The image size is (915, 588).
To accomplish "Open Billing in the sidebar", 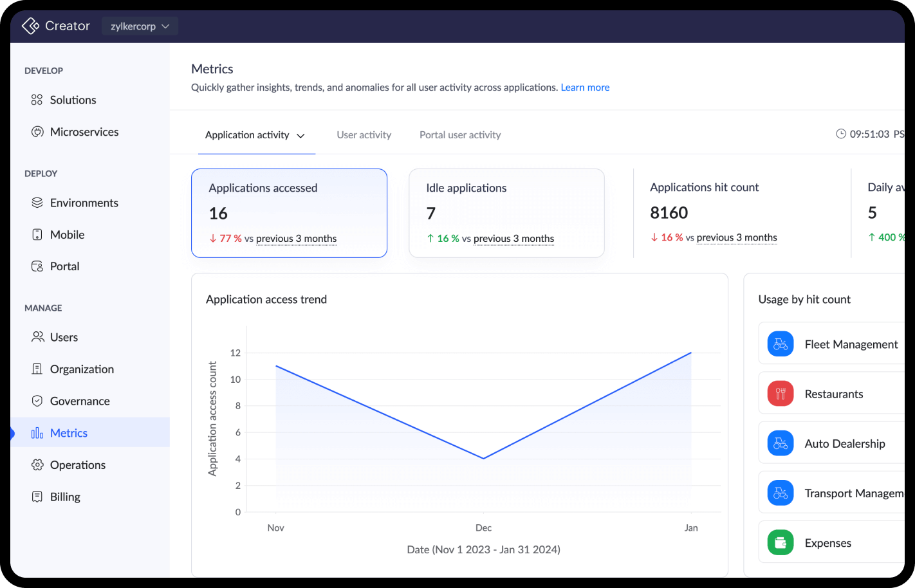I will tap(65, 497).
